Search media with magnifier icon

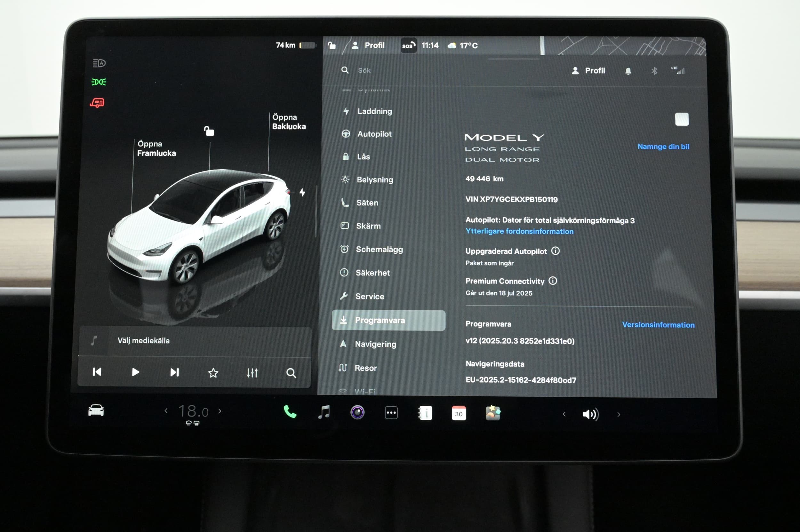291,373
